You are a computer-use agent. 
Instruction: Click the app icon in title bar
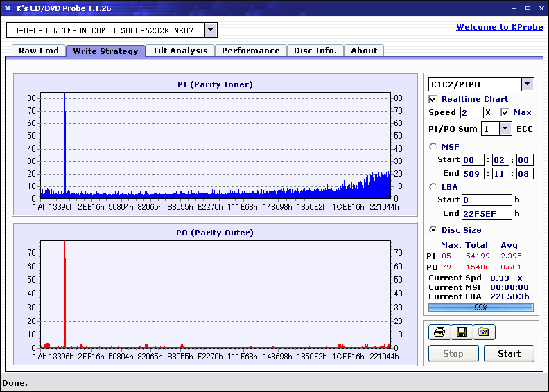click(x=8, y=8)
